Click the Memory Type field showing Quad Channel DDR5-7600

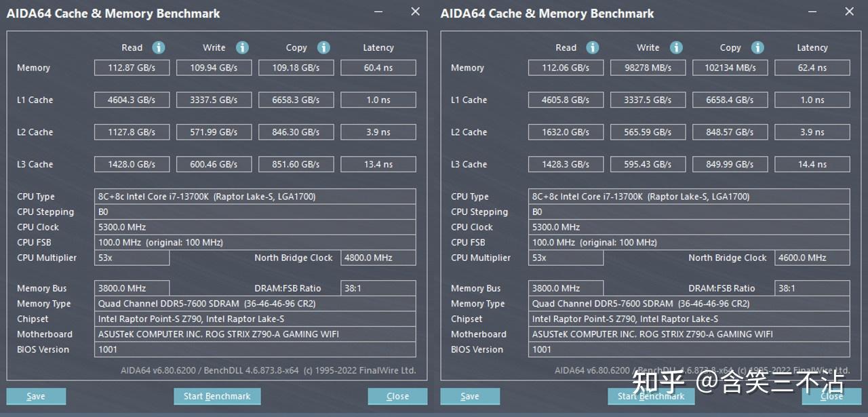255,303
